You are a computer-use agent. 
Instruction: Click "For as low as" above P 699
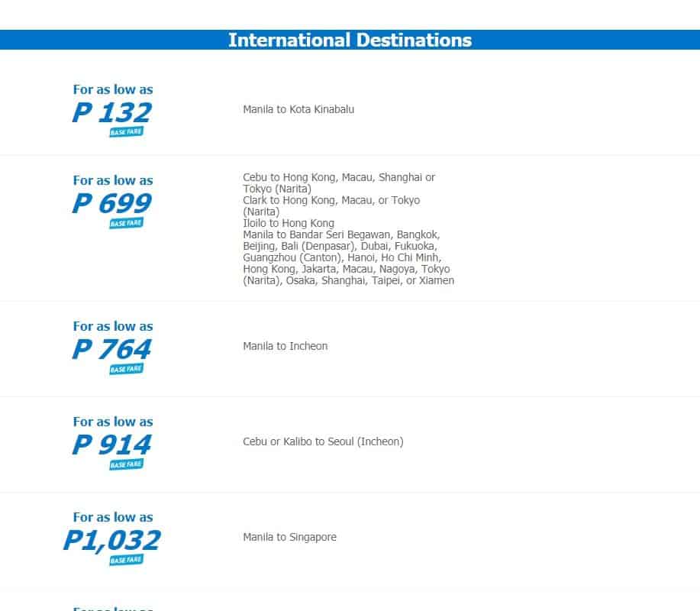pyautogui.click(x=113, y=180)
